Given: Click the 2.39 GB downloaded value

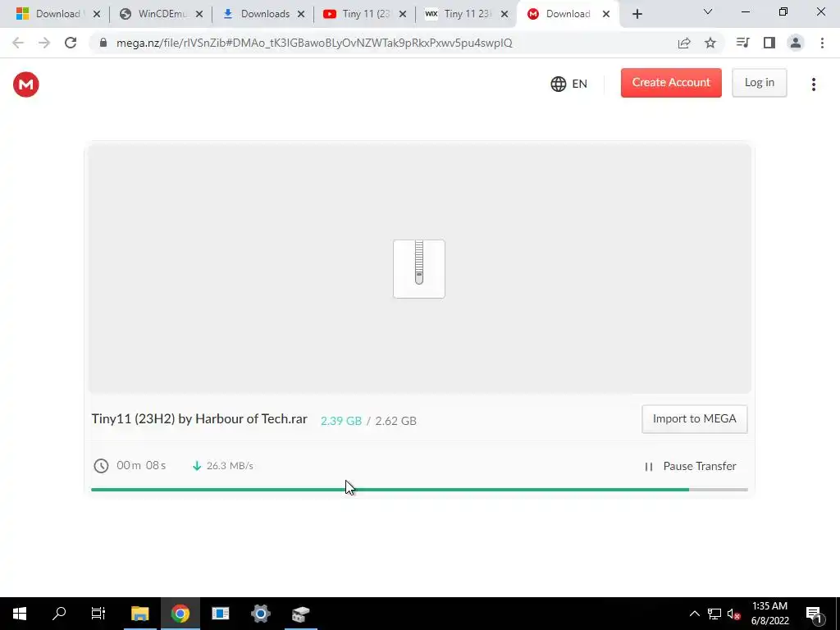Looking at the screenshot, I should click(x=340, y=421).
